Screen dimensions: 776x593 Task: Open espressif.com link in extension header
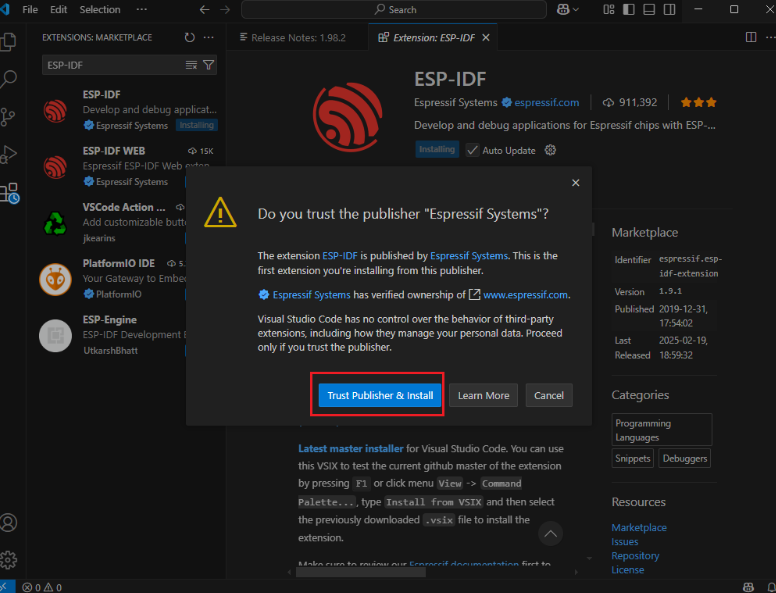[546, 102]
